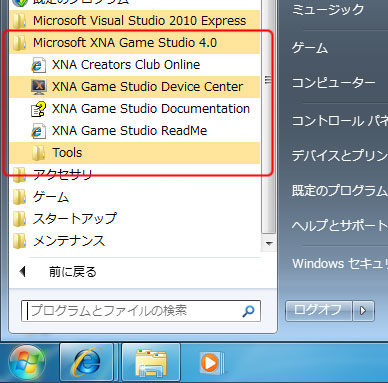Click the ログオフ button
The image size is (388, 383).
318,311
